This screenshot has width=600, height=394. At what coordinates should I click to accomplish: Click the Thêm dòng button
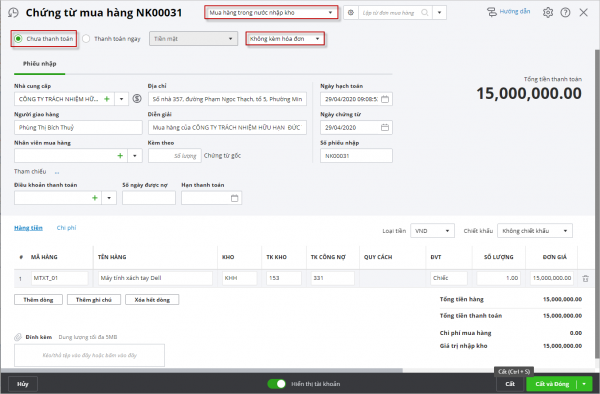click(38, 300)
